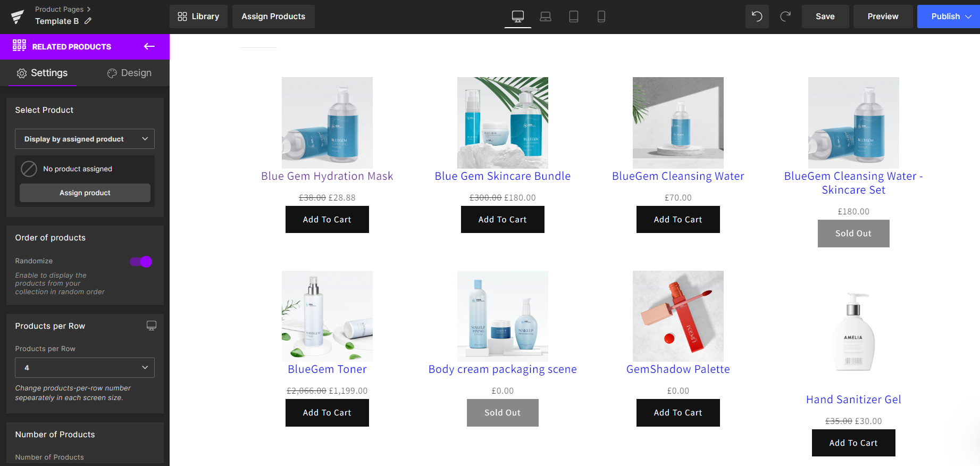Open Assign Products in top bar
Viewport: 980px width, 466px height.
[x=273, y=16]
